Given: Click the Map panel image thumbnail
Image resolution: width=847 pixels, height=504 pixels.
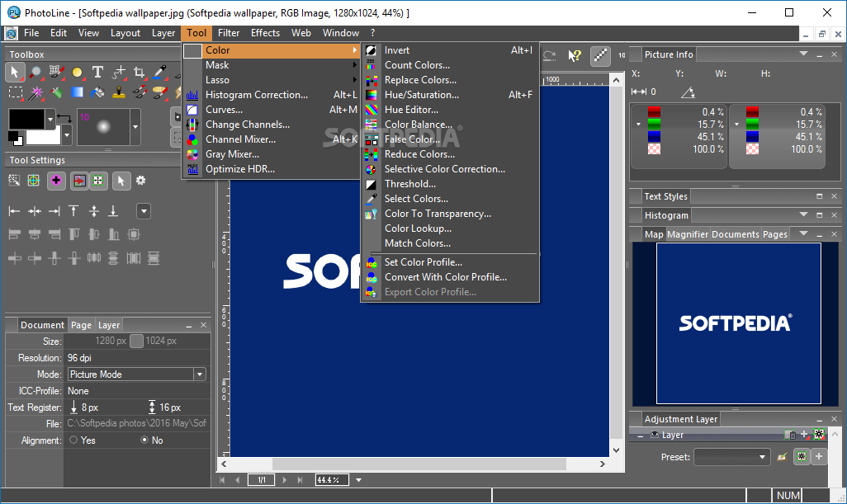Looking at the screenshot, I should (738, 323).
